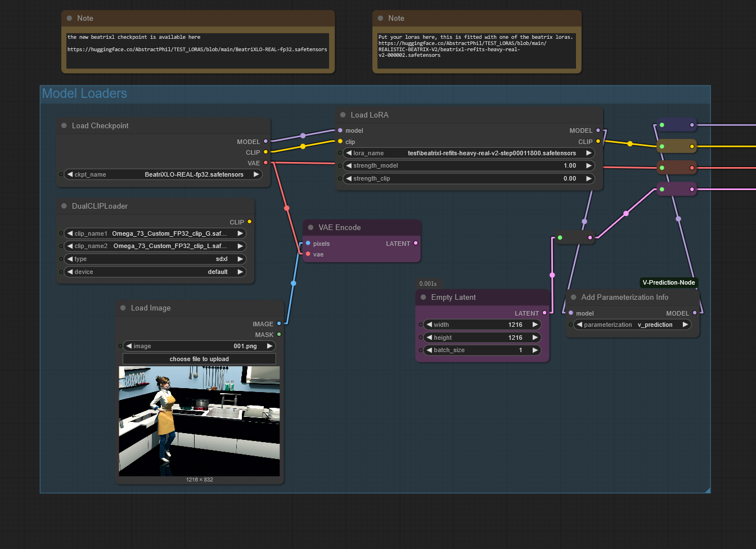Click the VAE Encode LATENT output port
The height and width of the screenshot is (549, 756).
coord(416,244)
